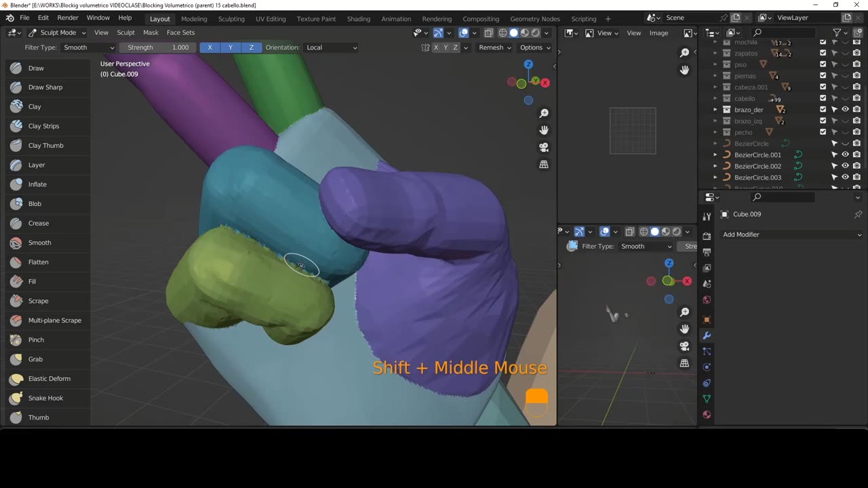Adjust the Strength slider value

tap(158, 47)
